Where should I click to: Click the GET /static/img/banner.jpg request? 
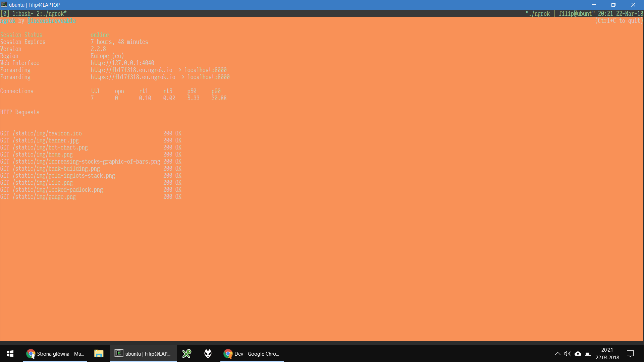pos(91,140)
